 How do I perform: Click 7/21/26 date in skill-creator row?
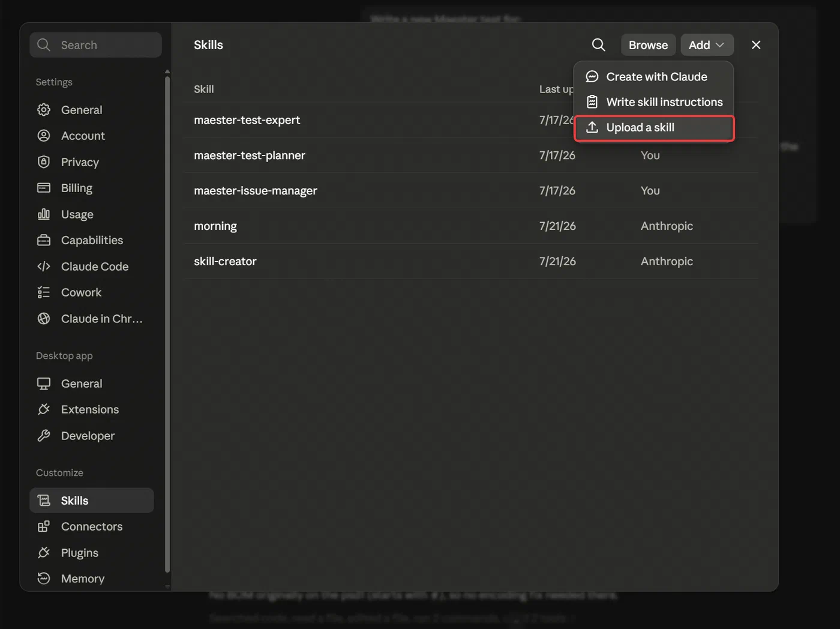coord(557,262)
